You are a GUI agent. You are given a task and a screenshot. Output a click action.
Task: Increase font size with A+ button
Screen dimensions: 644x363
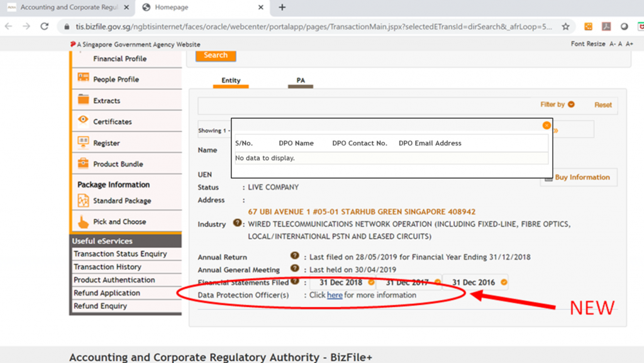click(x=629, y=44)
